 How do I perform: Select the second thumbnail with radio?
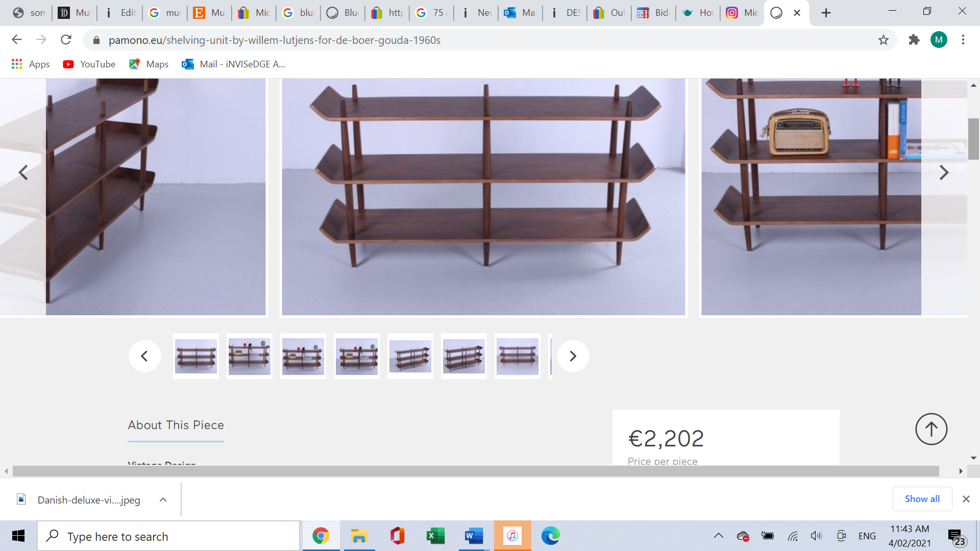tap(250, 356)
